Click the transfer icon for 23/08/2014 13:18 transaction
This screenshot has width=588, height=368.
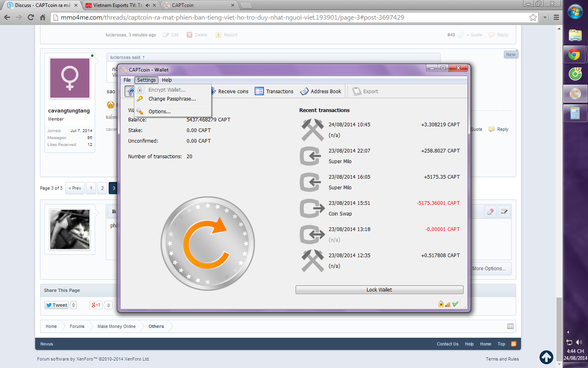312,234
